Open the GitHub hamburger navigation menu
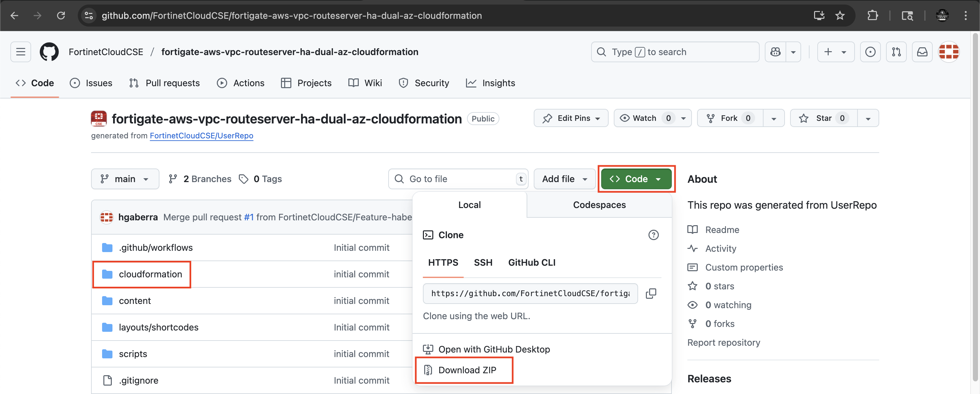This screenshot has height=394, width=980. pos(20,52)
